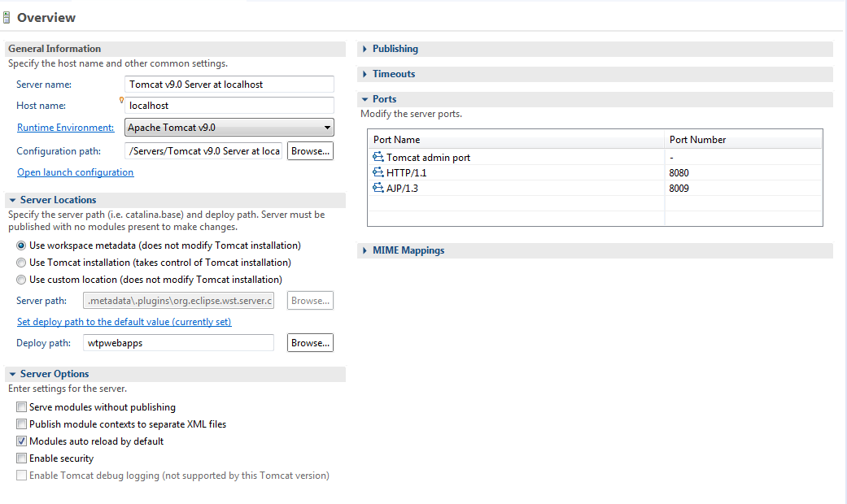Select Use workspace metadata option
The image size is (847, 504).
tap(21, 245)
